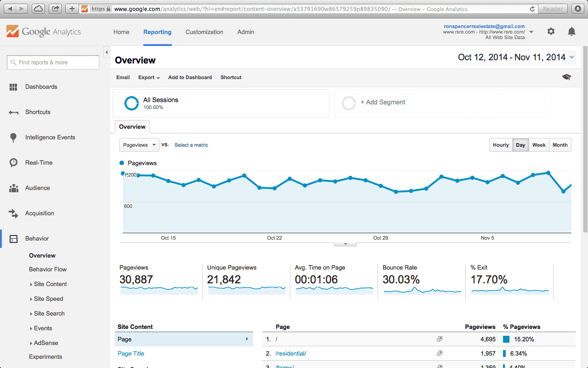Click the empty Add Segment circle
Image resolution: width=588 pixels, height=368 pixels.
coord(349,103)
